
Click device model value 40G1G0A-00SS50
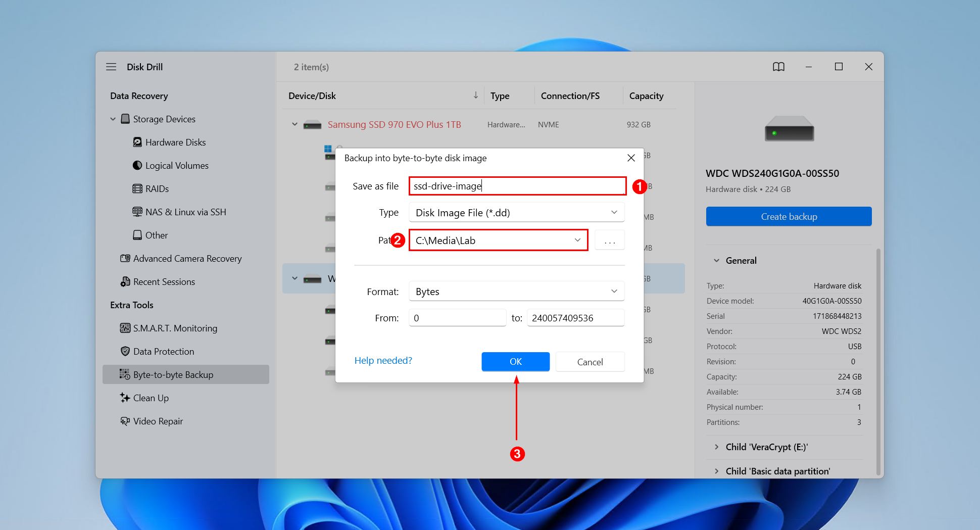[831, 301]
